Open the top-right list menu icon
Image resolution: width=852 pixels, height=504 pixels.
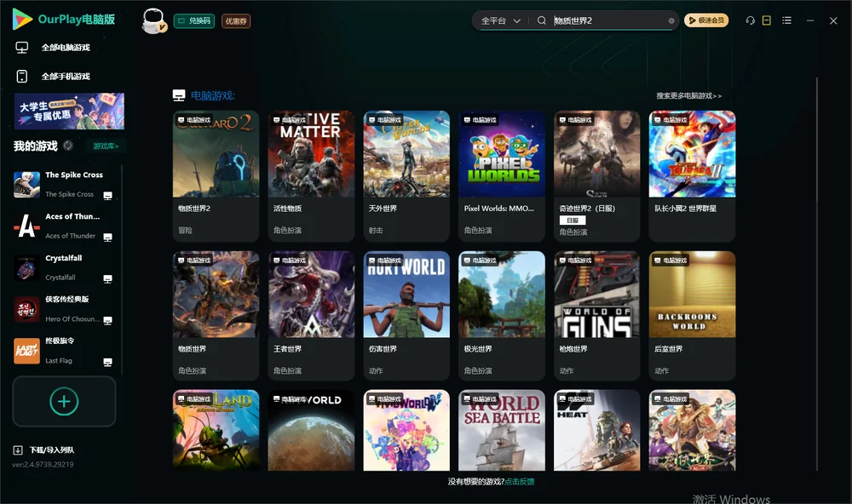786,20
